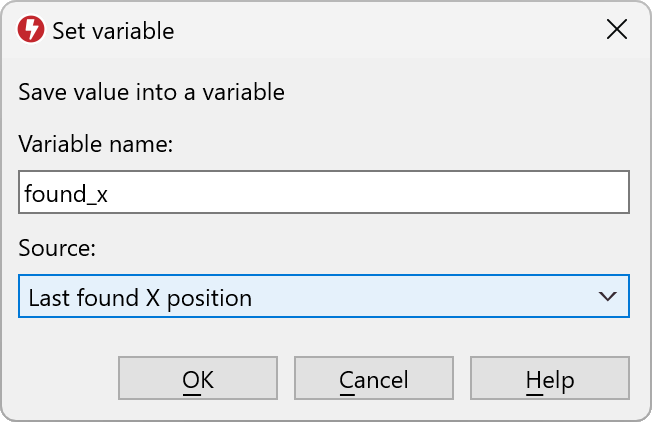652x422 pixels.
Task: Open Help for this dialog
Action: click(550, 380)
